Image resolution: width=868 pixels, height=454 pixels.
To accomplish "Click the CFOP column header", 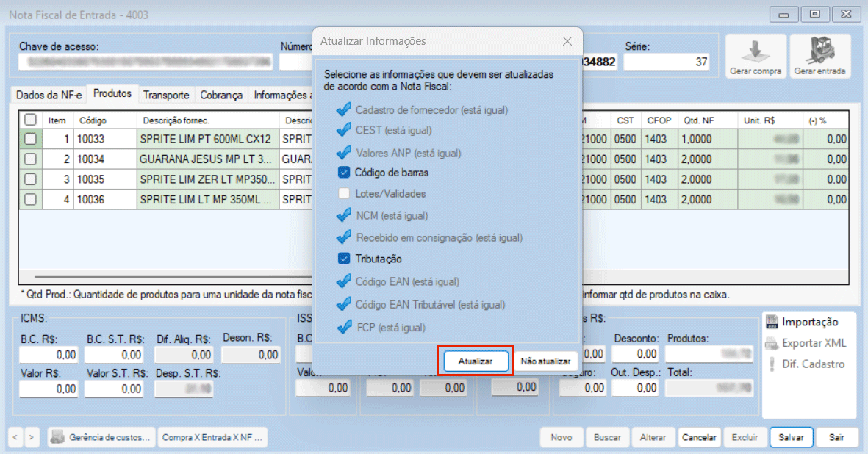I will (x=659, y=120).
